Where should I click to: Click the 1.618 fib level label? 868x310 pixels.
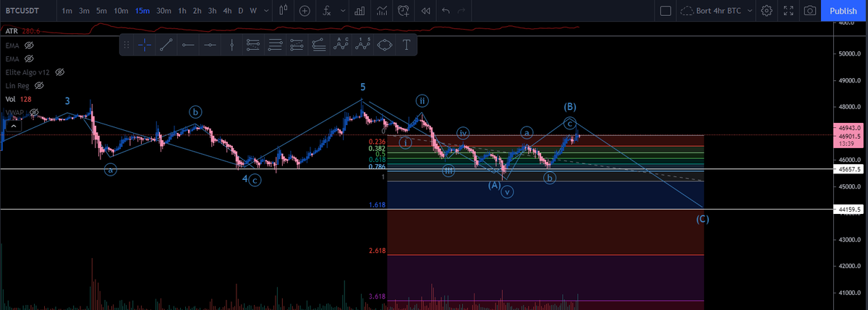click(376, 205)
